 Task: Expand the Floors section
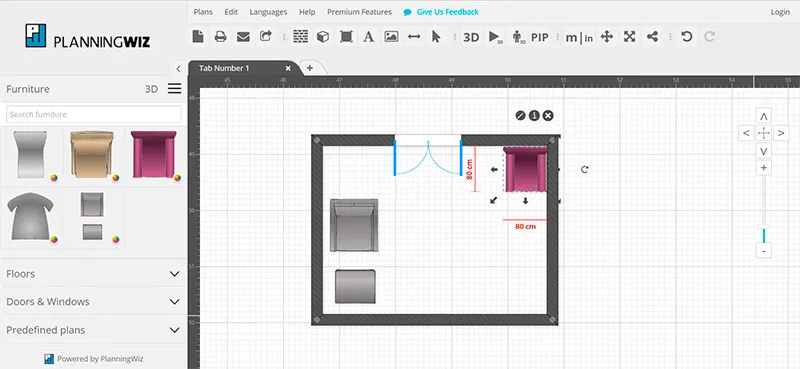tap(93, 274)
